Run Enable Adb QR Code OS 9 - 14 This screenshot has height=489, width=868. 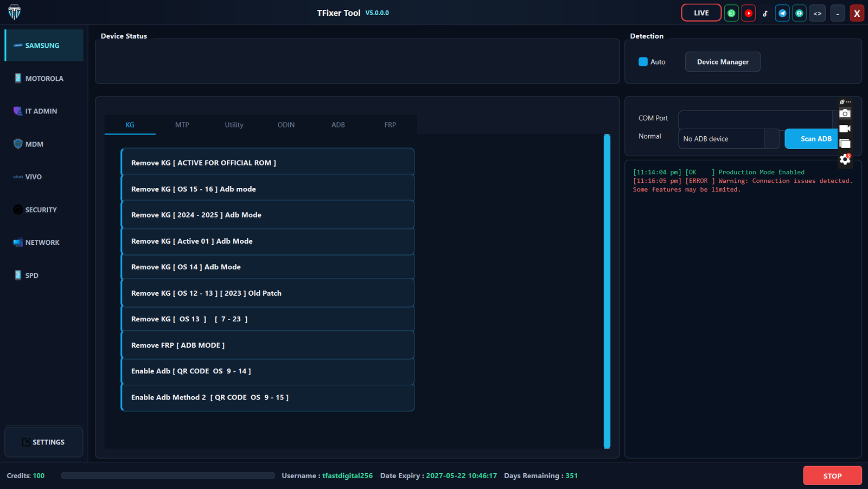tap(267, 372)
